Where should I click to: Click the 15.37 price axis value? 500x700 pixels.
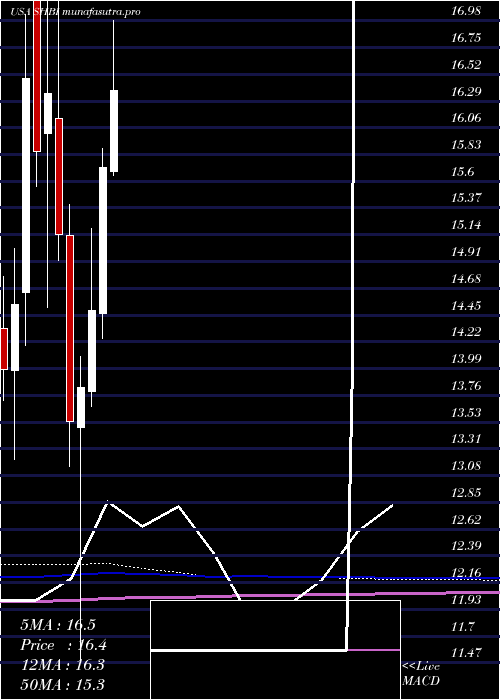point(466,198)
